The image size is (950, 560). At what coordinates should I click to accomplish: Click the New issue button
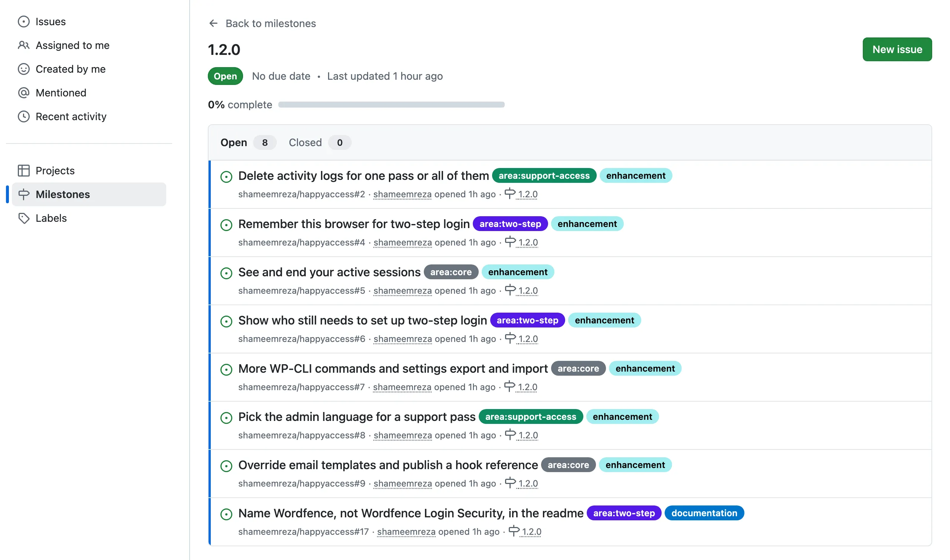click(897, 49)
